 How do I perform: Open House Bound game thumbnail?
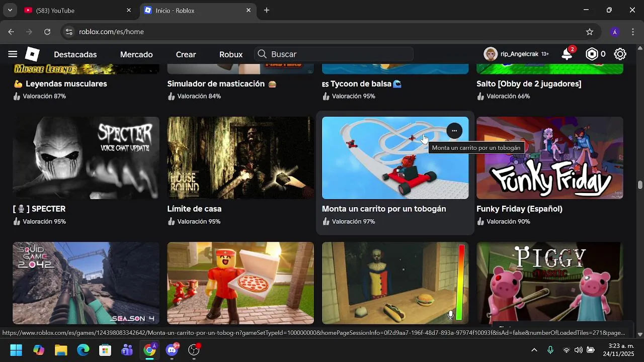[240, 158]
